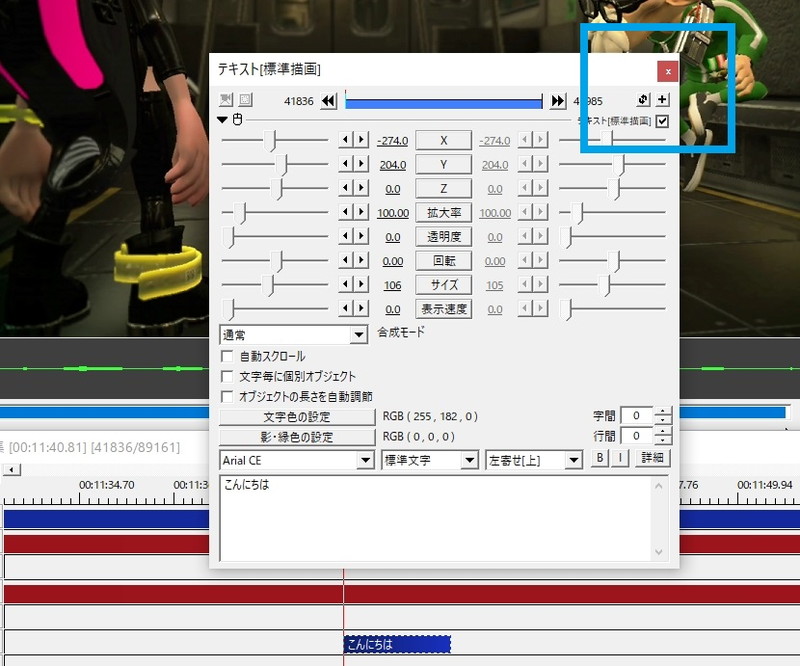
Task: Open the 左寄せ[上] alignment dropdown
Action: coord(534,460)
